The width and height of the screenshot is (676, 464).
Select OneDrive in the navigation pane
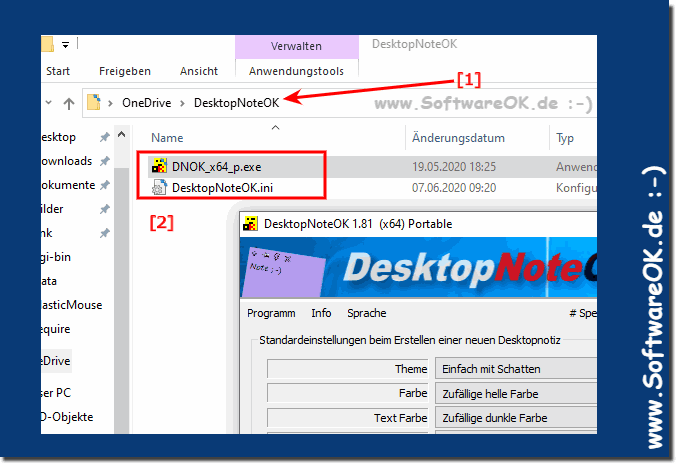click(56, 361)
